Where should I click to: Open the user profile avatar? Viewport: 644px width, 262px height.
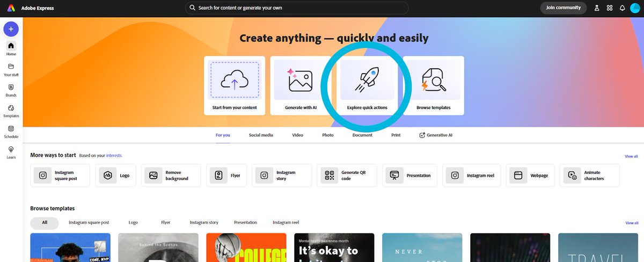(x=635, y=8)
